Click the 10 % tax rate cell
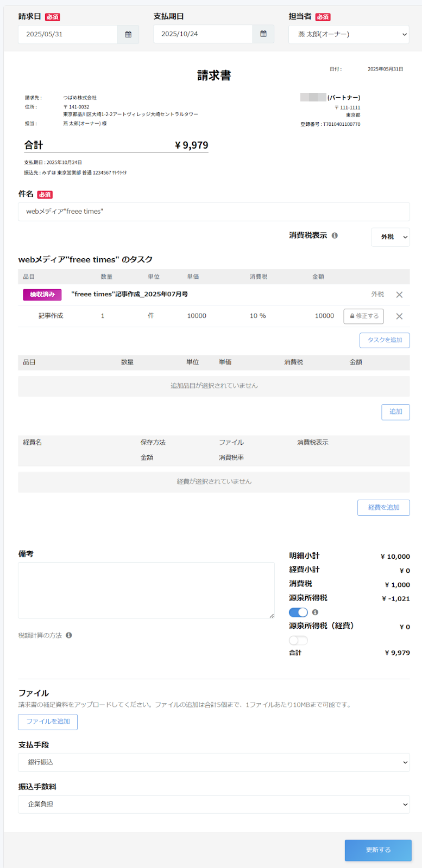The width and height of the screenshot is (422, 868). coord(257,316)
